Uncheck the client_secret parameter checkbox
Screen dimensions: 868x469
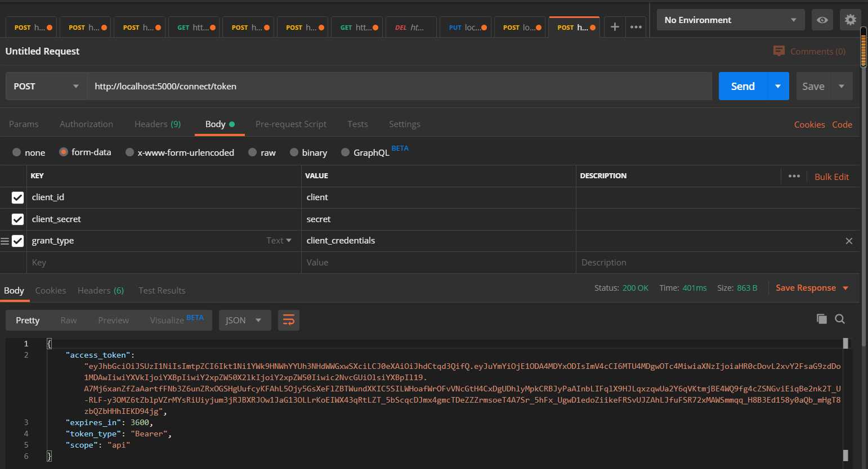coord(17,219)
